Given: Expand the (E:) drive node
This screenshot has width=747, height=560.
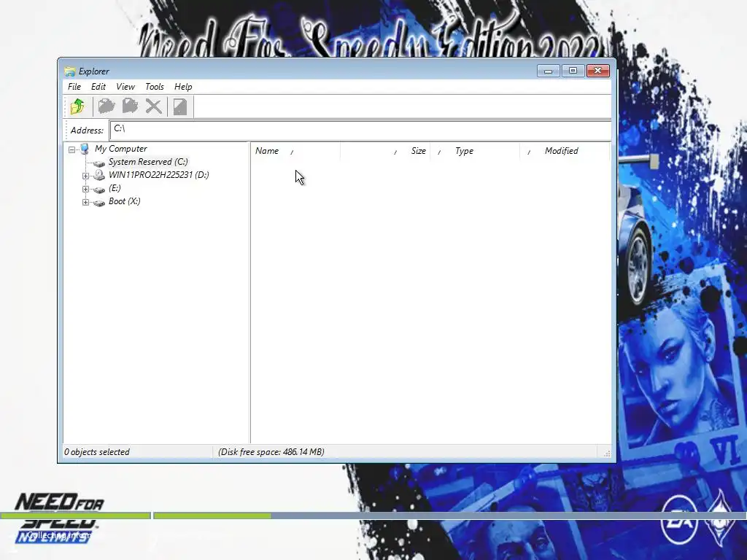Looking at the screenshot, I should click(x=86, y=189).
